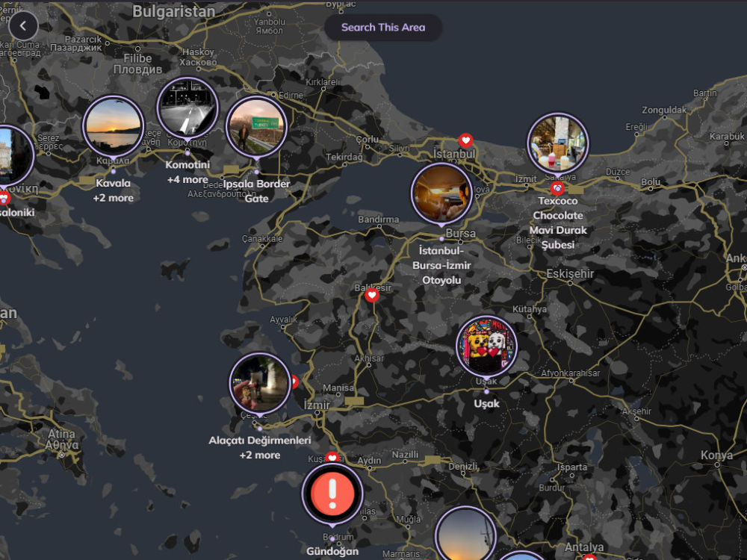This screenshot has height=560, width=747.
Task: Click the heart marker near Thessaloniki
Action: (4, 196)
